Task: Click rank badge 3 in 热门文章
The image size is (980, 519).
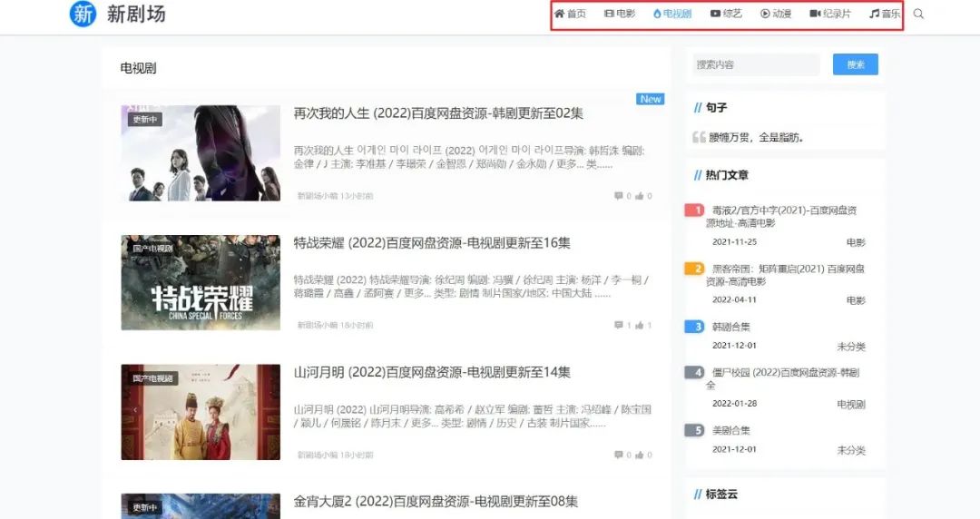Action: [694, 327]
